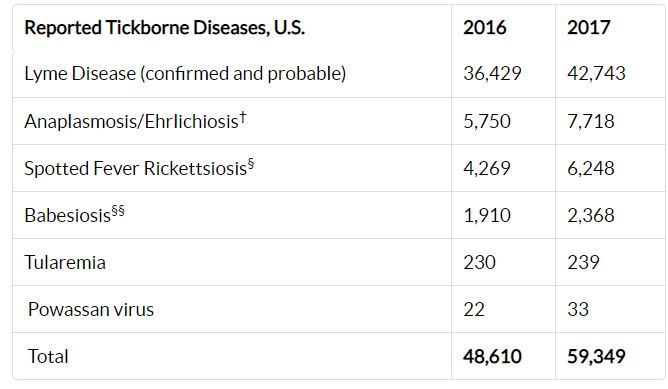Select the Spotted Fever Rickettsiosis label
The height and width of the screenshot is (389, 668).
[139, 167]
